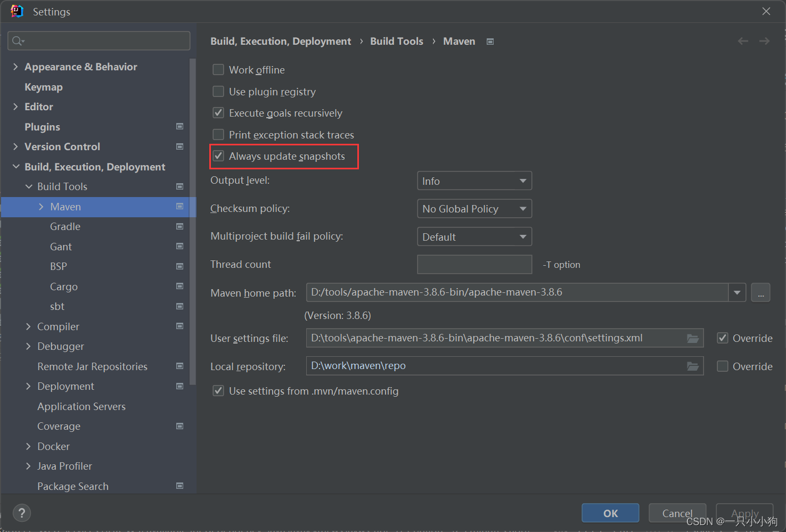Click the project settings icon on Gradle row
This screenshot has height=532, width=786.
(180, 226)
